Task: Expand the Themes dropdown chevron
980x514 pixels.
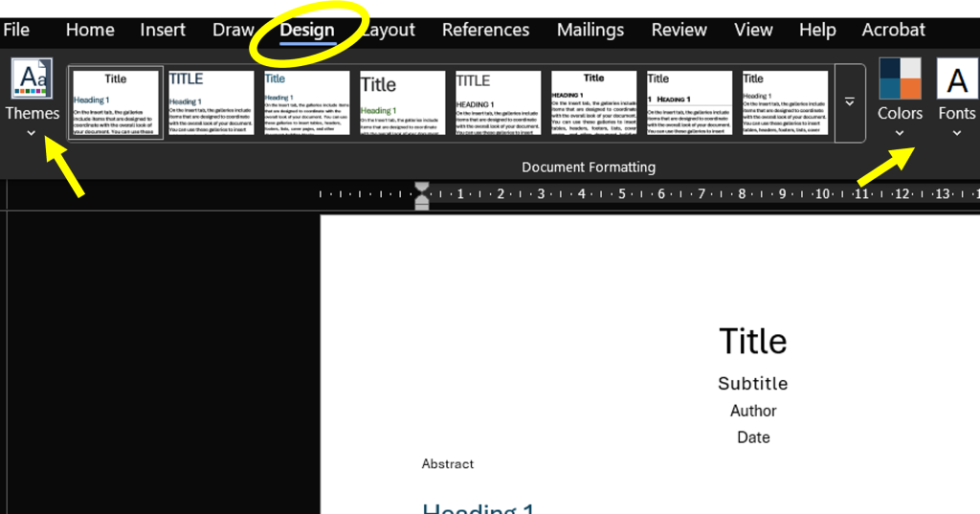Action: [x=32, y=133]
